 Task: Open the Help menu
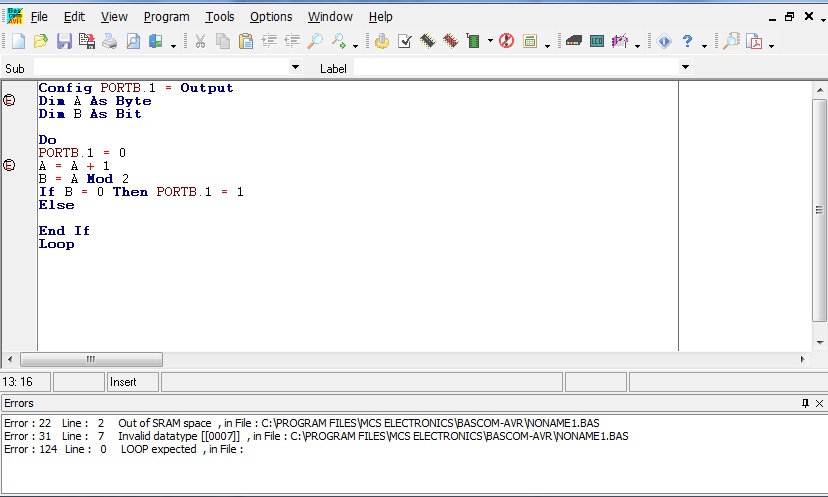click(380, 17)
